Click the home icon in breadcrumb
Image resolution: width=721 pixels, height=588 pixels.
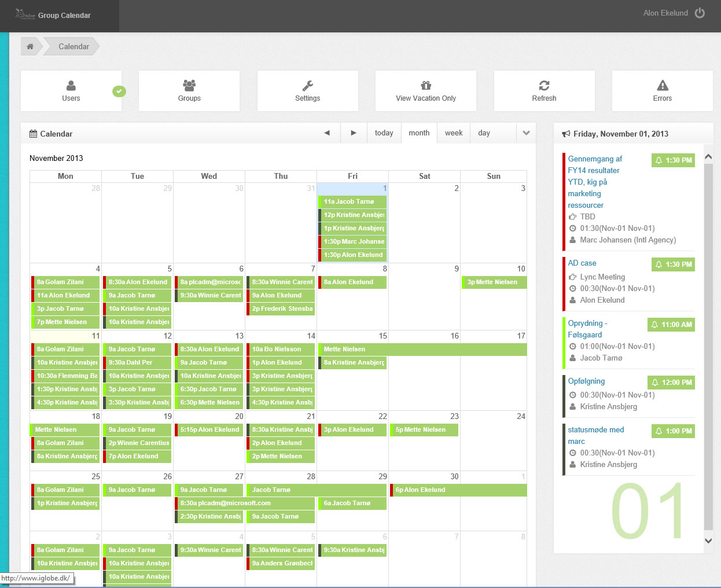pos(30,46)
